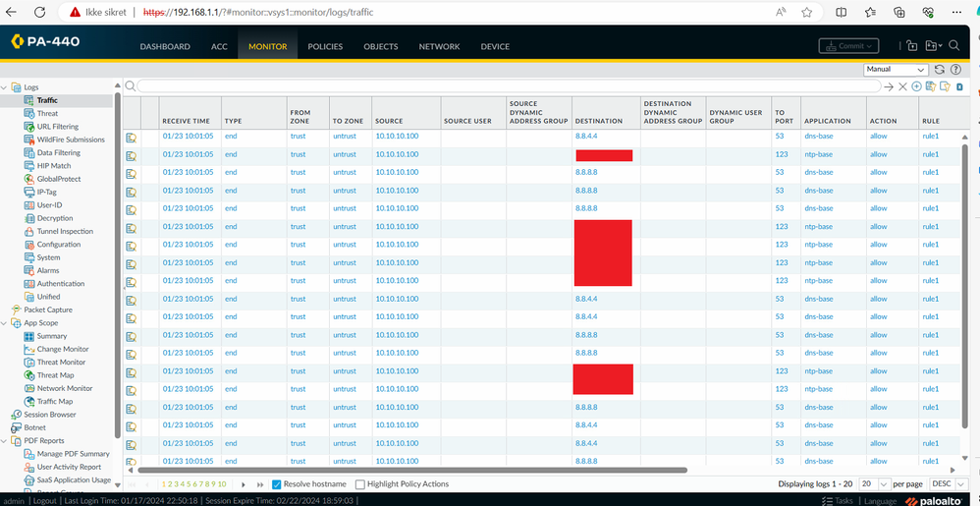Open the help question mark icon
The height and width of the screenshot is (506, 980).
click(955, 70)
